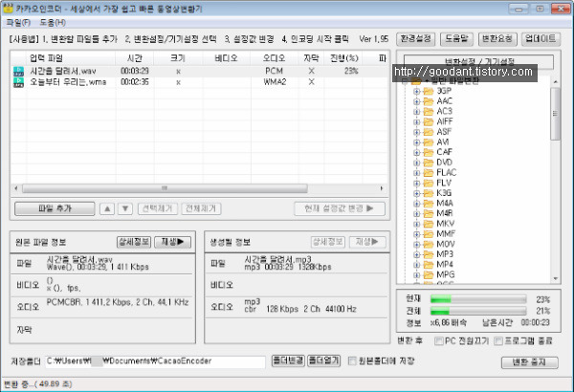Click the 저장폴더 path input field
This screenshot has width=574, height=392.
[155, 361]
